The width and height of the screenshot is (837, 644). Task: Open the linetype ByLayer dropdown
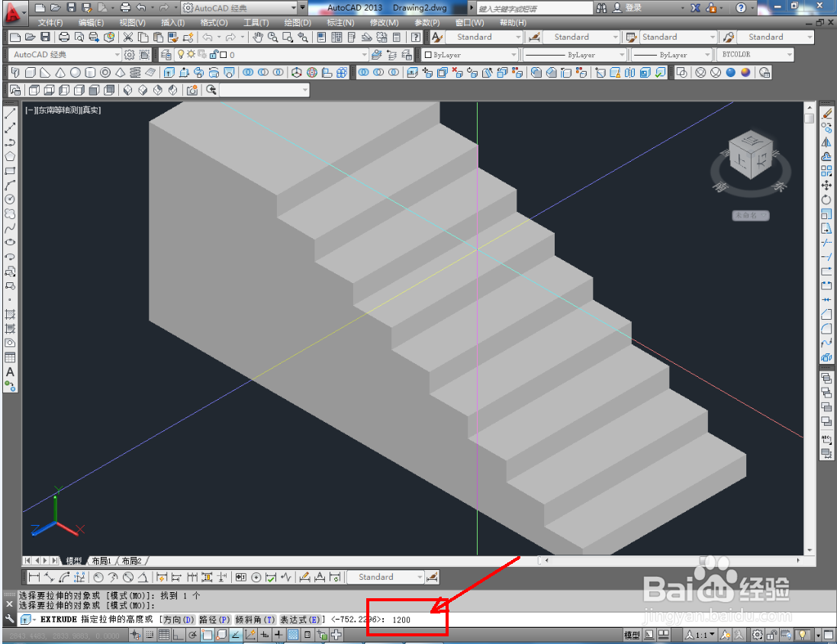click(x=621, y=54)
